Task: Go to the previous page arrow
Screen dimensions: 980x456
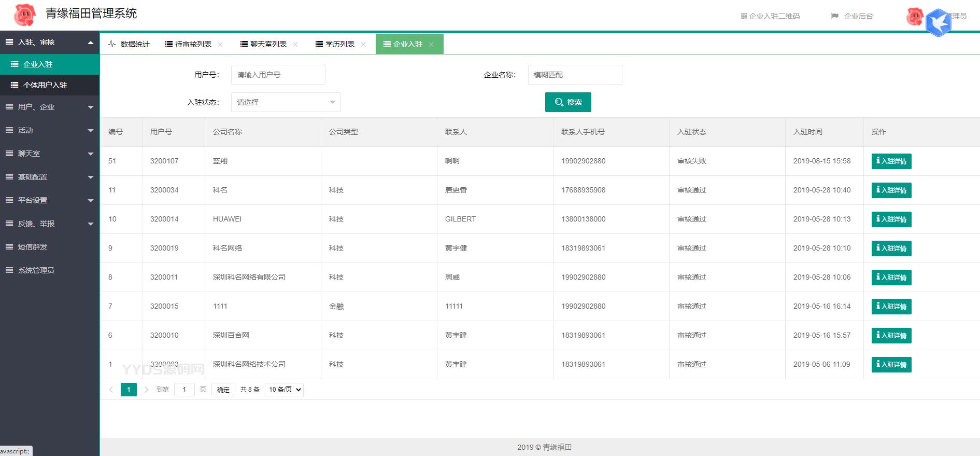Action: coord(111,390)
